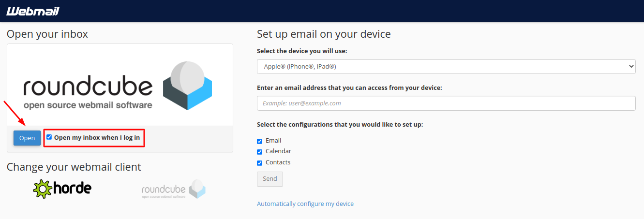Click the dropdown arrow of device selector
This screenshot has width=644, height=219.
click(630, 66)
